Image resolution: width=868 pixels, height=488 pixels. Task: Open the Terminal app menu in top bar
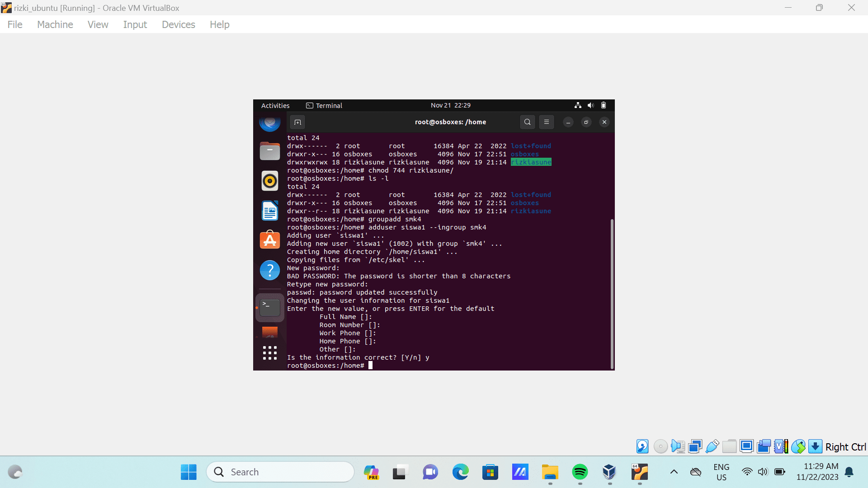324,105
